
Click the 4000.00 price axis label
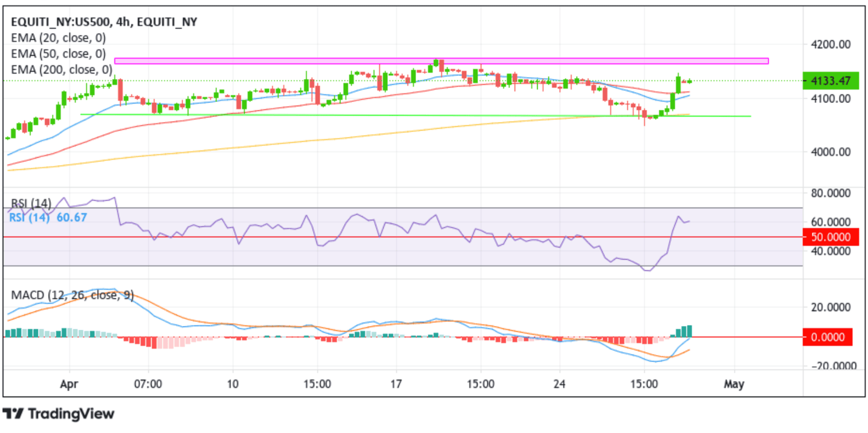coord(830,152)
